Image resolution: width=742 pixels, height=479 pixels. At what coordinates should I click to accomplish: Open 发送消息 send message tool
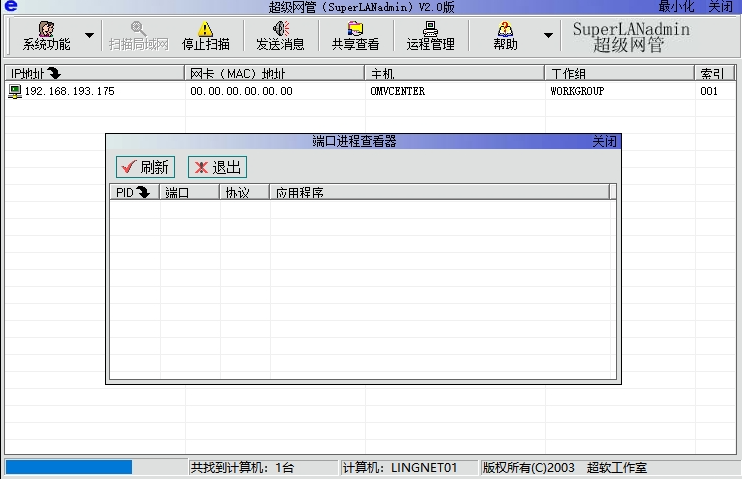coord(280,36)
